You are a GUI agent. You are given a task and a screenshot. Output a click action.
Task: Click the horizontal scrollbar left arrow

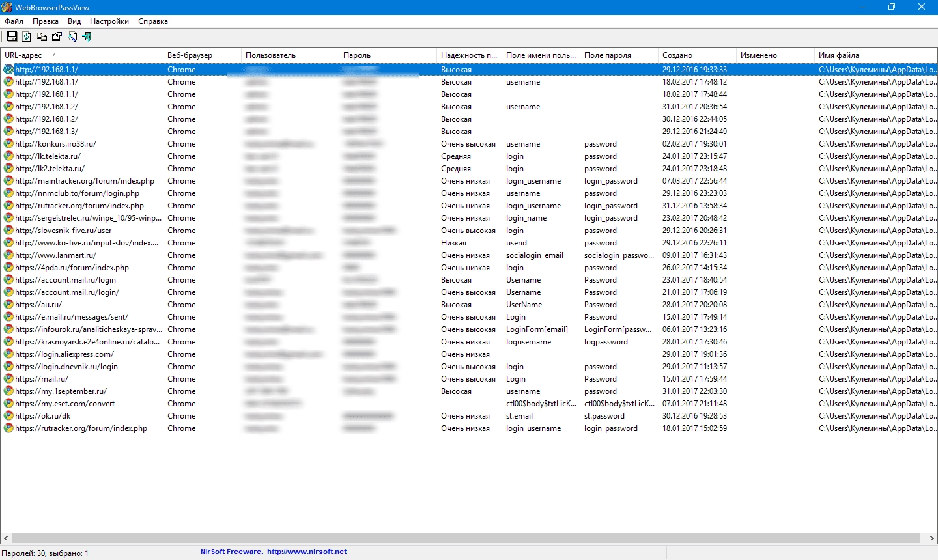tap(6, 539)
